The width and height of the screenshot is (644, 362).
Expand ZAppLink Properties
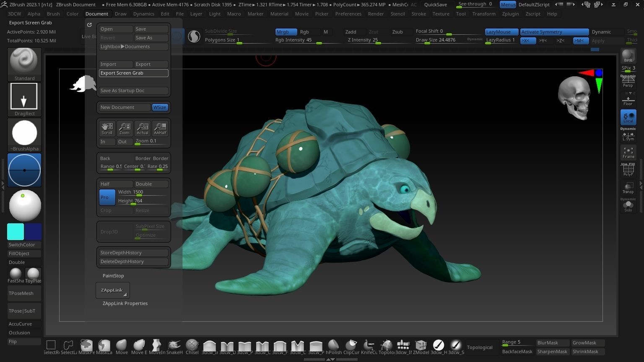point(125,303)
